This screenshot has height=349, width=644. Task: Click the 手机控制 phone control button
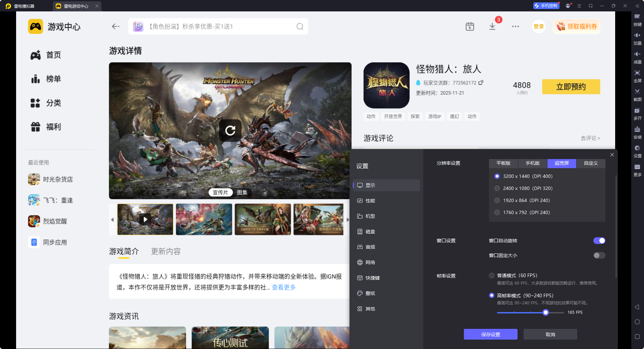[x=546, y=6]
